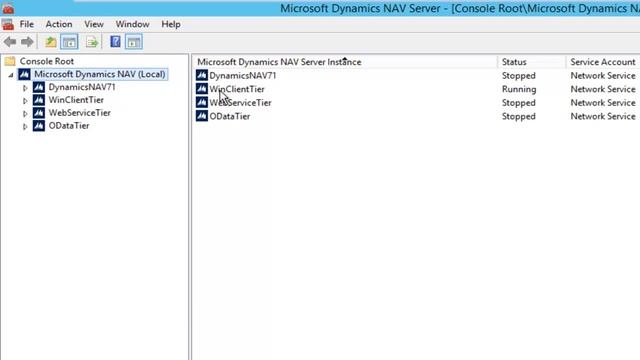
Task: Expand the DynamicsNAV71 tree node
Action: [x=25, y=88]
